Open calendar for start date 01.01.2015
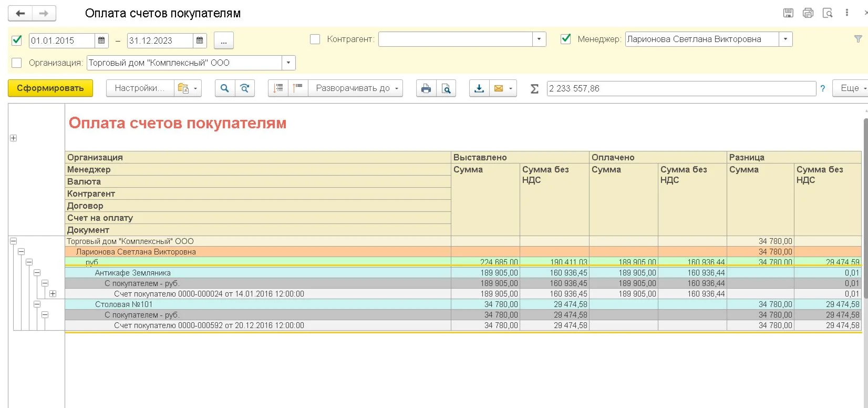Image resolution: width=868 pixels, height=408 pixels. 102,40
